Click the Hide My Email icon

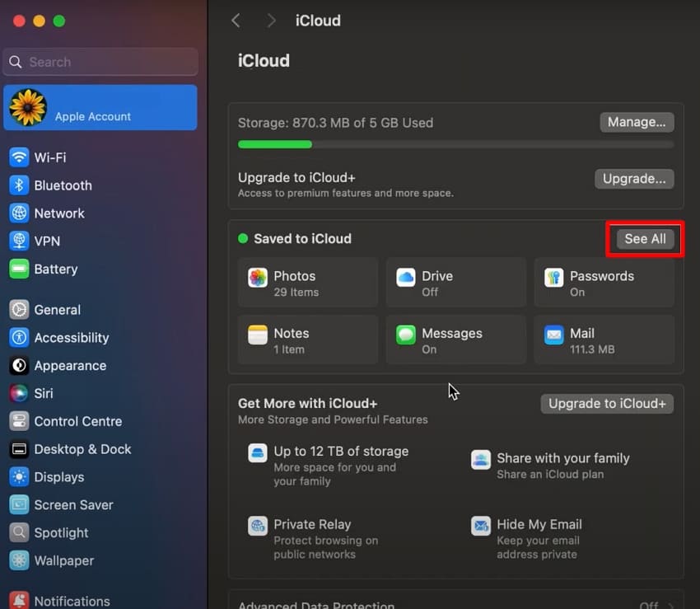coord(481,527)
